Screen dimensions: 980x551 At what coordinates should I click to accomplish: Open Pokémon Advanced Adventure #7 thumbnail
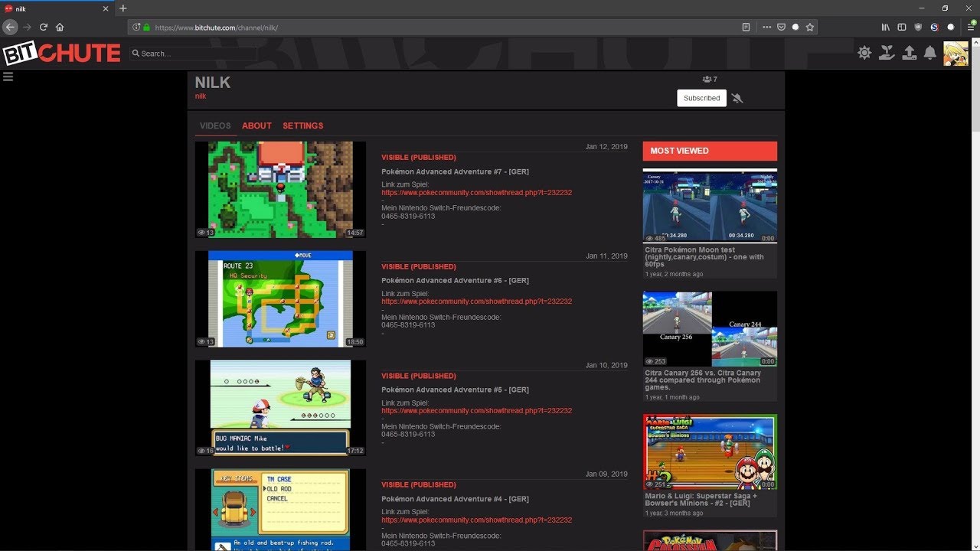(280, 190)
